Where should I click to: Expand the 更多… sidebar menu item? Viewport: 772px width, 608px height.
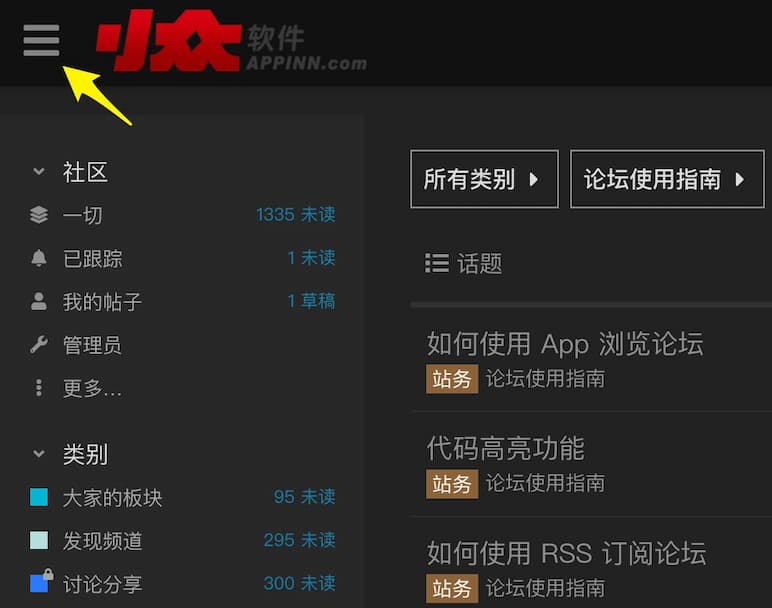click(92, 388)
